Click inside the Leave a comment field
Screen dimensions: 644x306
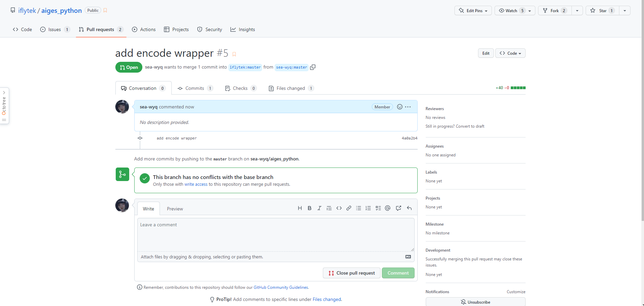click(276, 235)
